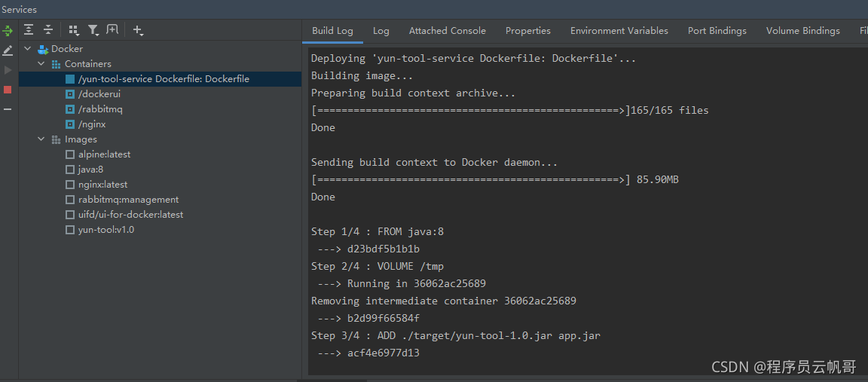Click the 'Running in 36062ac25689' line

coord(402,283)
